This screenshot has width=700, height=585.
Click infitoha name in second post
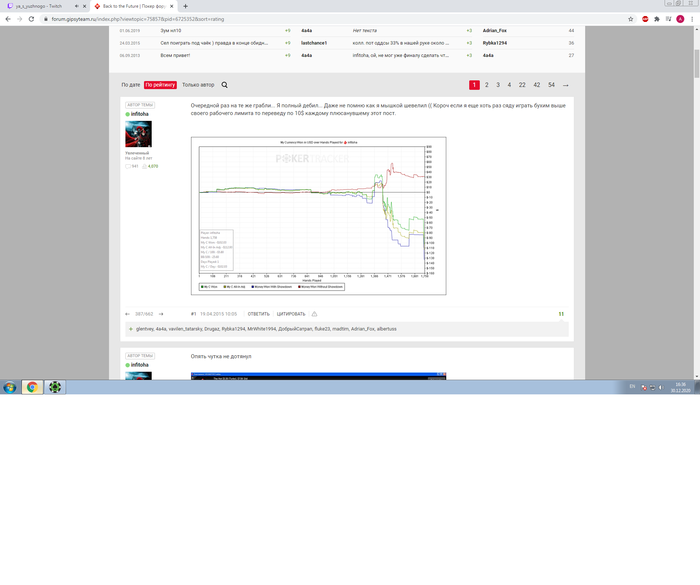140,365
